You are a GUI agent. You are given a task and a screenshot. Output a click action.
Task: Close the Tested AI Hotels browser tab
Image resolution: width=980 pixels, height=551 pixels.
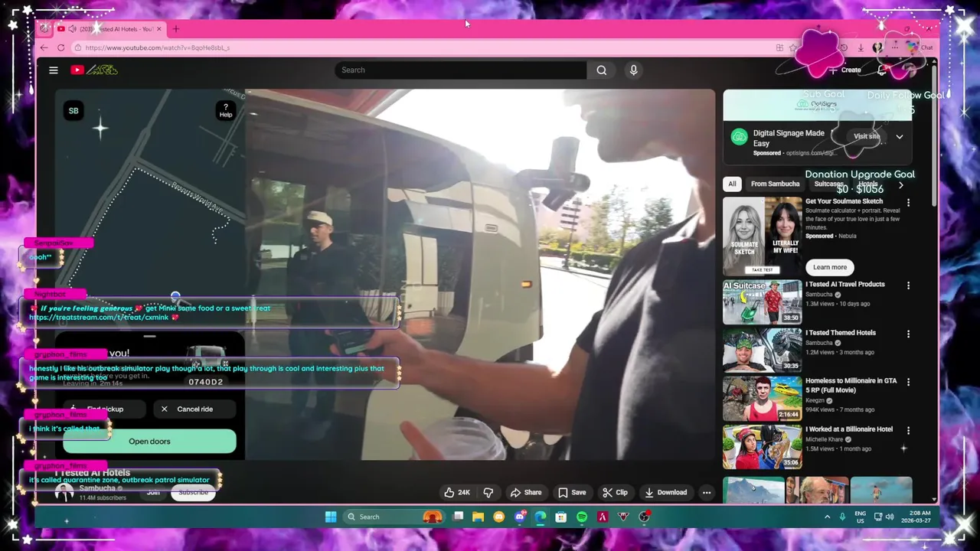(159, 29)
